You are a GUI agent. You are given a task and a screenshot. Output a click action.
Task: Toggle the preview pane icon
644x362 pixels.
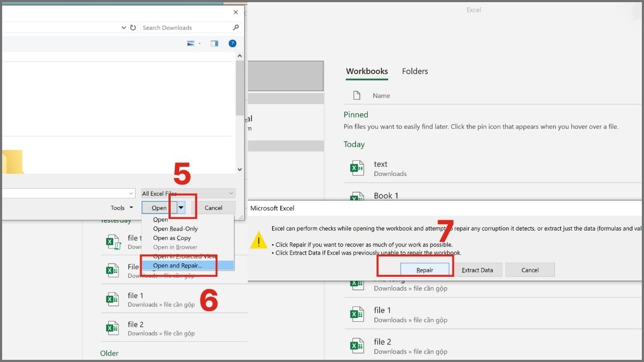click(215, 43)
